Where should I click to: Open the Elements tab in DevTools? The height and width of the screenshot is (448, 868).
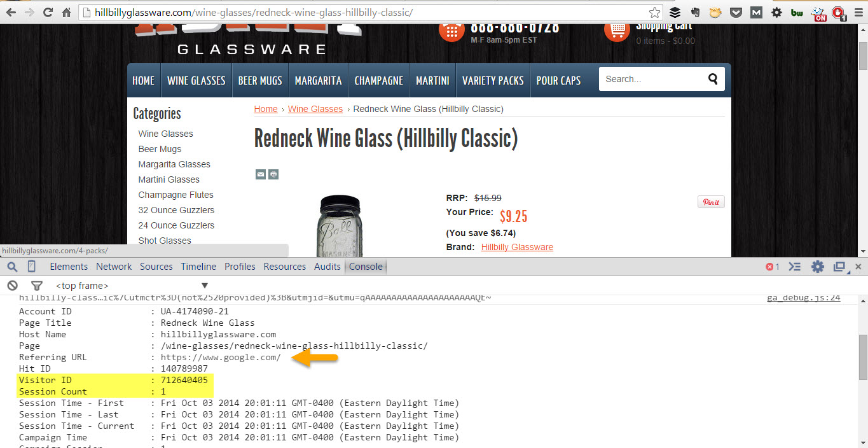[69, 267]
